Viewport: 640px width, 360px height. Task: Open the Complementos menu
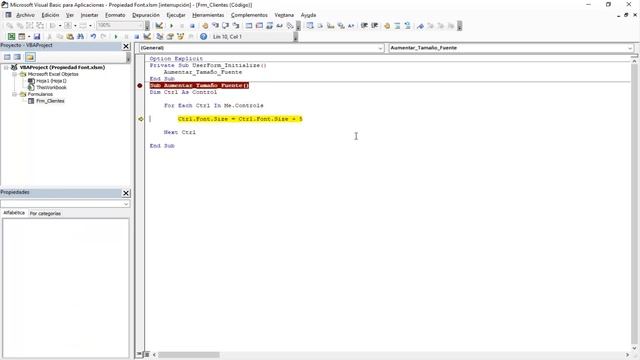click(249, 15)
